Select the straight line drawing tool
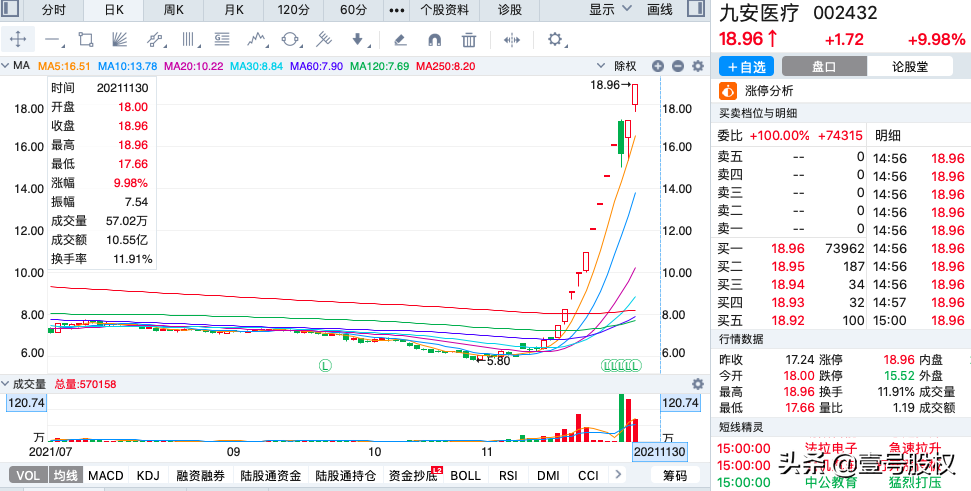This screenshot has width=971, height=491. (53, 40)
